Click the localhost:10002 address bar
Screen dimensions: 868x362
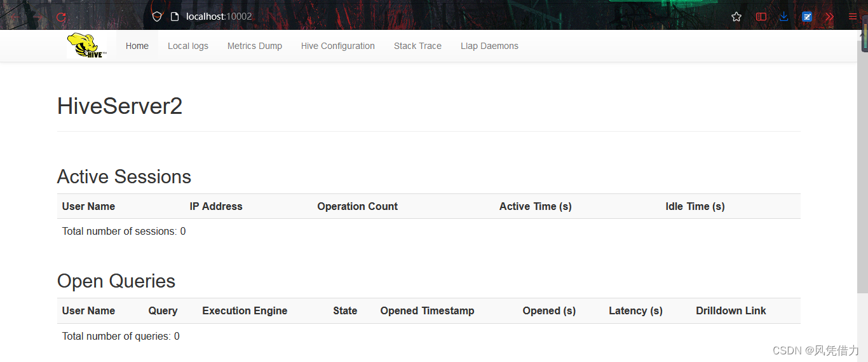pyautogui.click(x=219, y=17)
